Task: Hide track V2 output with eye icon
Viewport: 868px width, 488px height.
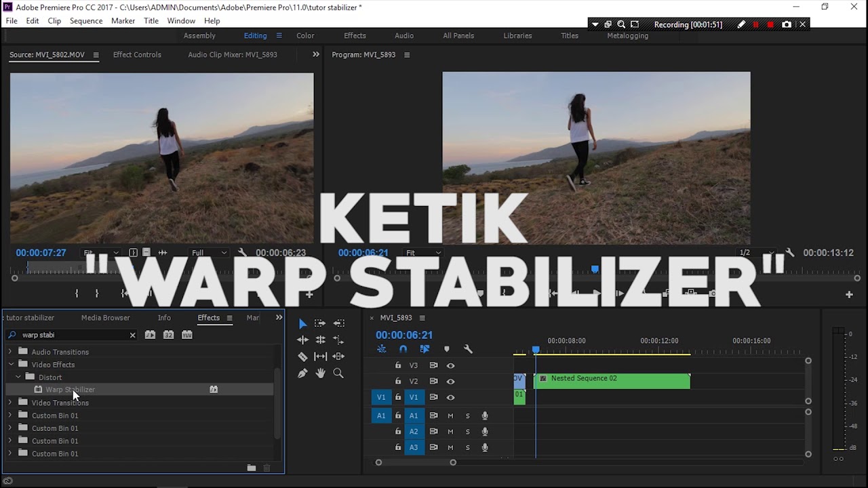Action: 450,382
